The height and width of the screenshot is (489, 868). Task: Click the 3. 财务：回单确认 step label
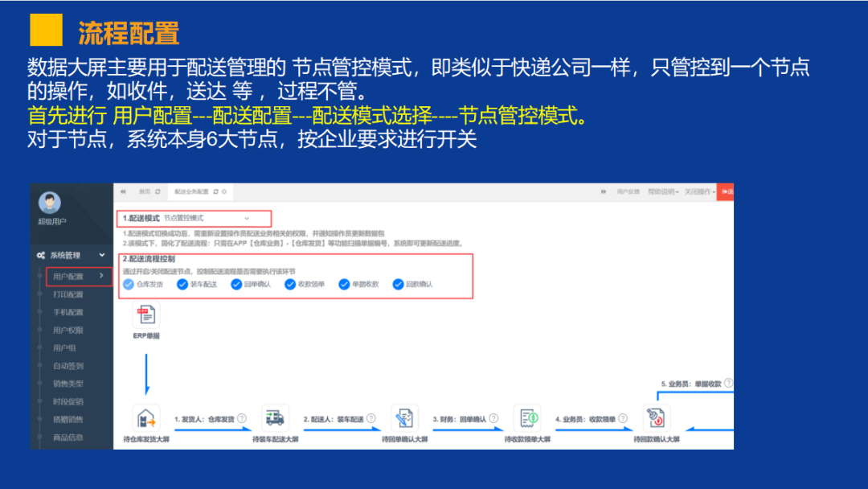point(460,419)
